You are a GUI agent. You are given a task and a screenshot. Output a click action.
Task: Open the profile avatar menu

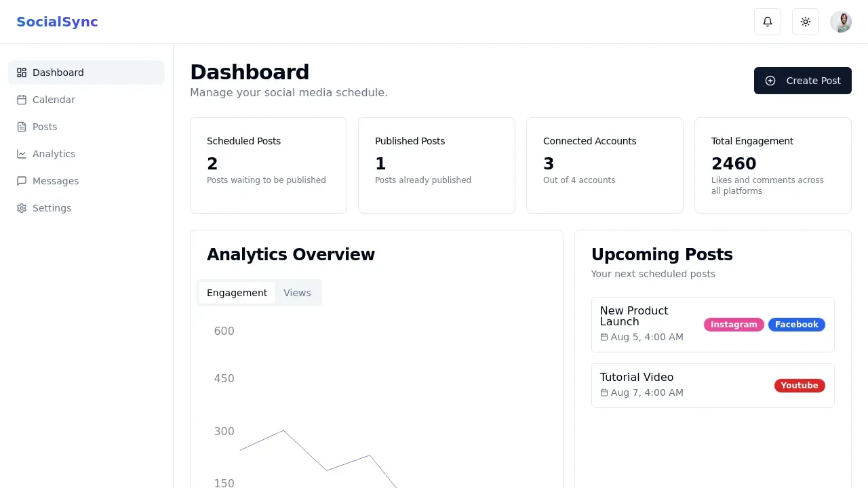click(841, 21)
